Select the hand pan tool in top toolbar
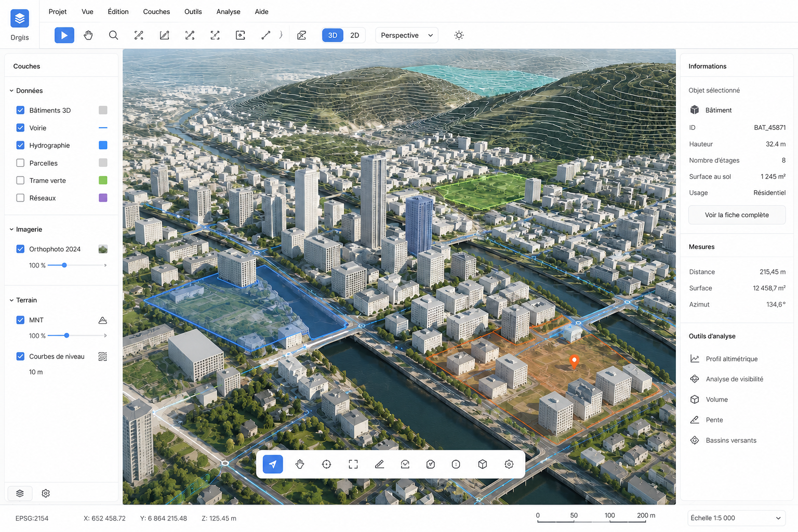The image size is (798, 532). coord(88,35)
